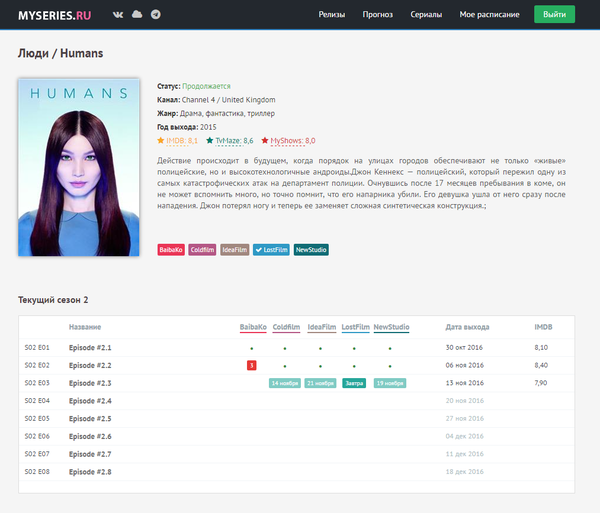Go to Мое расписание in navigation
The width and height of the screenshot is (600, 513).
[489, 15]
